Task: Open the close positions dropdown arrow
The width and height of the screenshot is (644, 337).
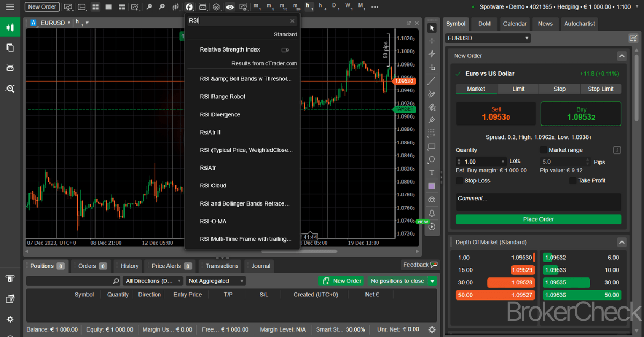Action: (433, 281)
